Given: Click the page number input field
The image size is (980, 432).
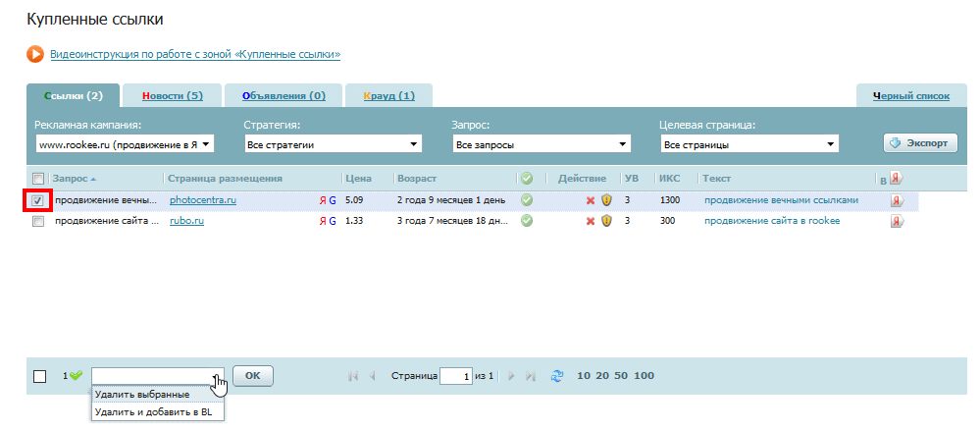Looking at the screenshot, I should (455, 376).
